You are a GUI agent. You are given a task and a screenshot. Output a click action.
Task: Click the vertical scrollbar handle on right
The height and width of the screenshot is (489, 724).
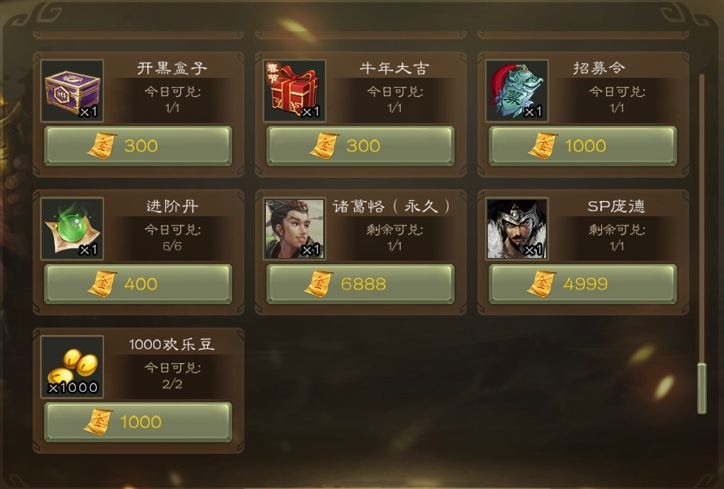click(702, 388)
